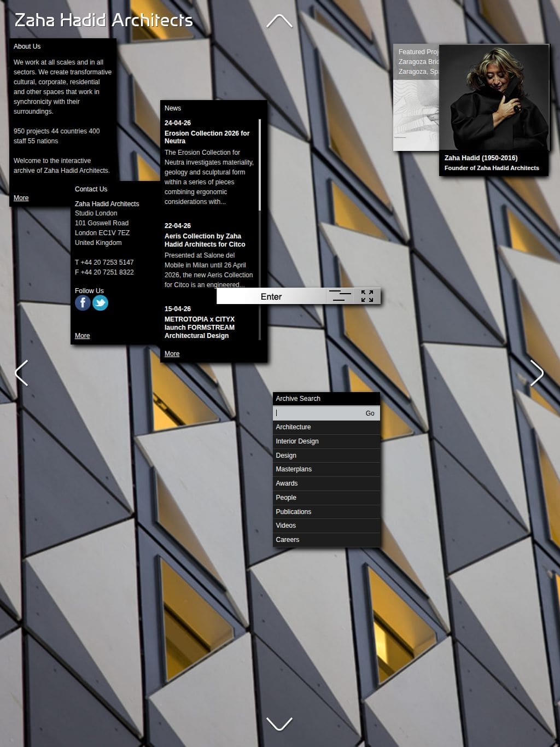560x747 pixels.
Task: Click the Go search button
Action: click(370, 413)
